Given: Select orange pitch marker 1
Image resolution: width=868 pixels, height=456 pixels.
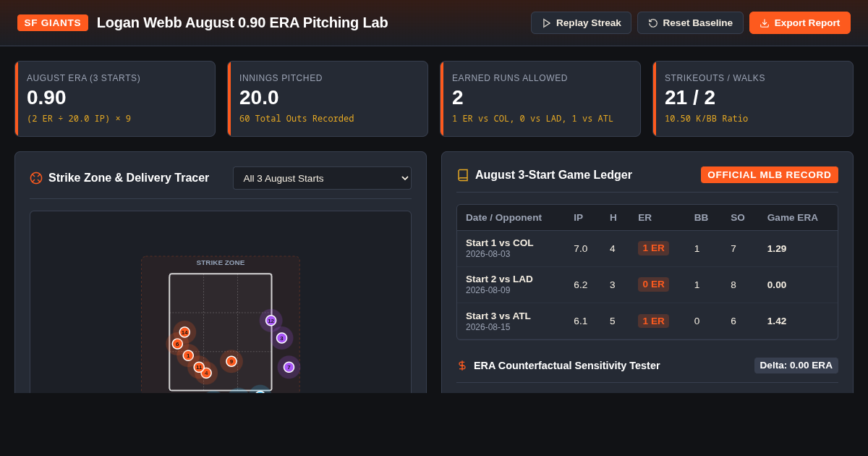Looking at the screenshot, I should click(188, 355).
